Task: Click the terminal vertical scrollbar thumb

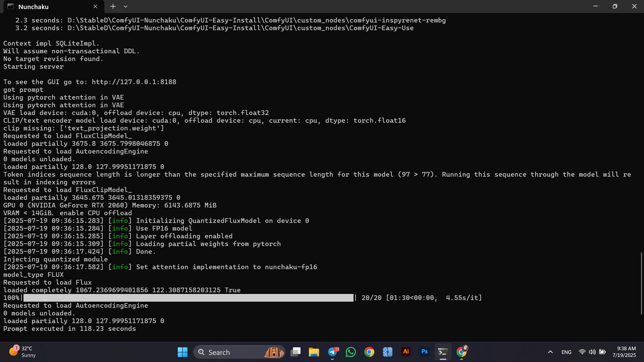Action: point(641,283)
